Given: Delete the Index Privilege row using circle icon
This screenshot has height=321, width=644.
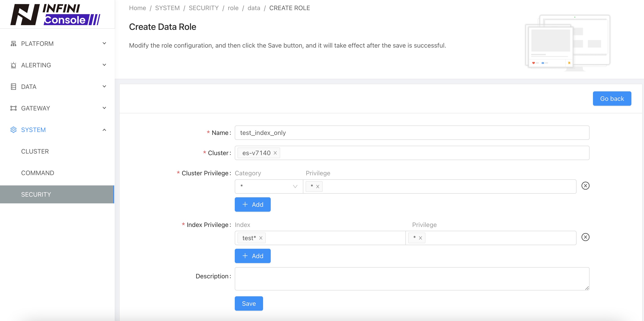Looking at the screenshot, I should (586, 237).
